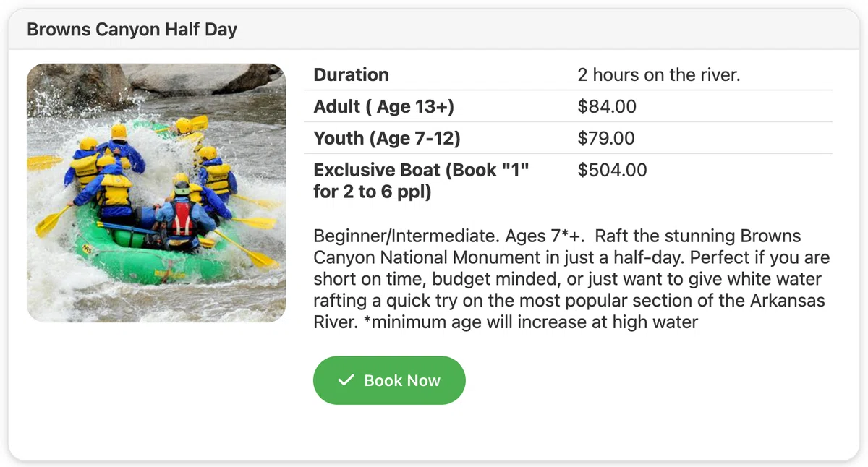Click the checkmark icon in Book Now
The width and height of the screenshot is (868, 467).
tap(346, 380)
